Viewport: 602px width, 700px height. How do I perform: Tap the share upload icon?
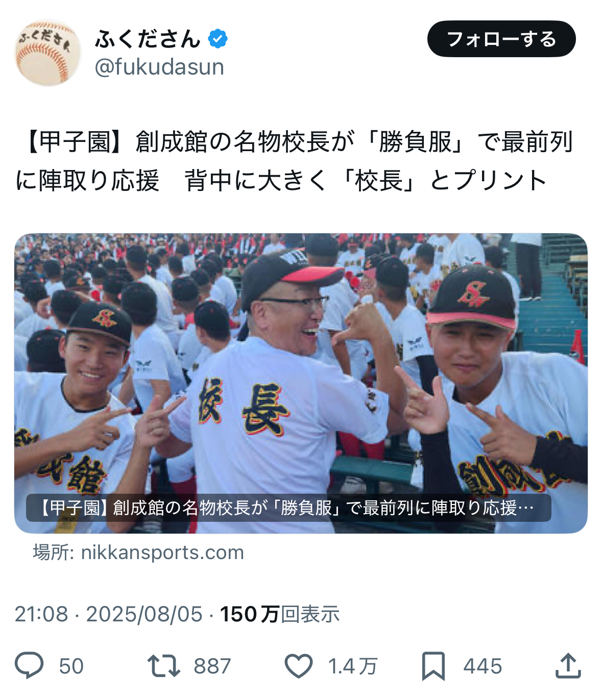point(568,665)
